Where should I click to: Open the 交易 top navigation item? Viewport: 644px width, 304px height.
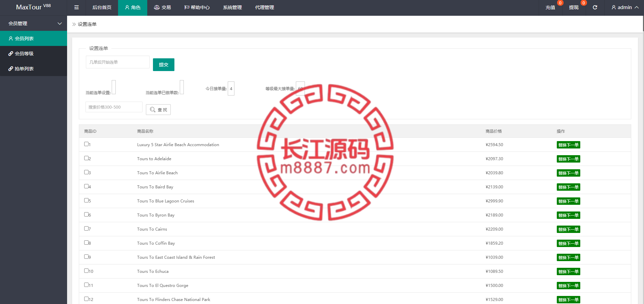point(162,7)
